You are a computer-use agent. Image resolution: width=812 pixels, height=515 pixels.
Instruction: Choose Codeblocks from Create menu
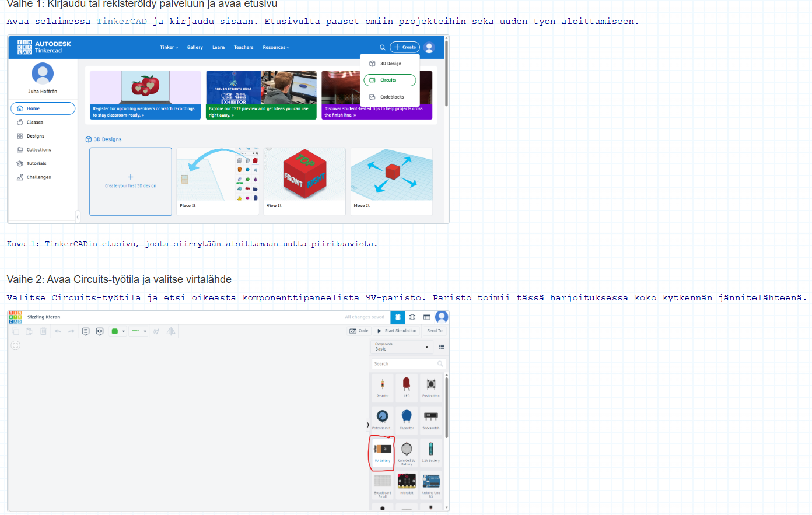(x=390, y=97)
